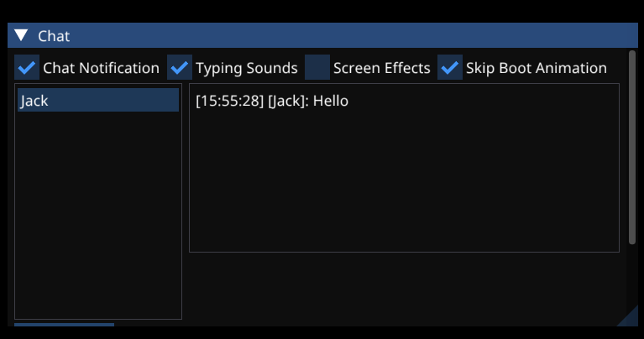Image resolution: width=644 pixels, height=339 pixels.
Task: Click empty space in the contact list panel
Action: [97, 218]
